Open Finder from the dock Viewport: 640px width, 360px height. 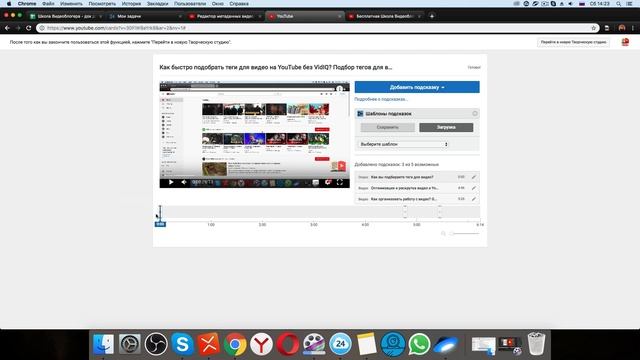tap(103, 344)
